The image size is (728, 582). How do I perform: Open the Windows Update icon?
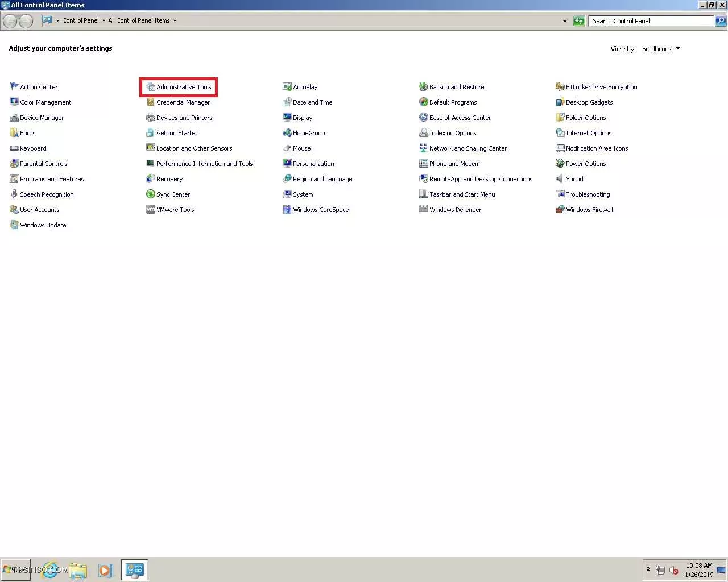pos(14,225)
